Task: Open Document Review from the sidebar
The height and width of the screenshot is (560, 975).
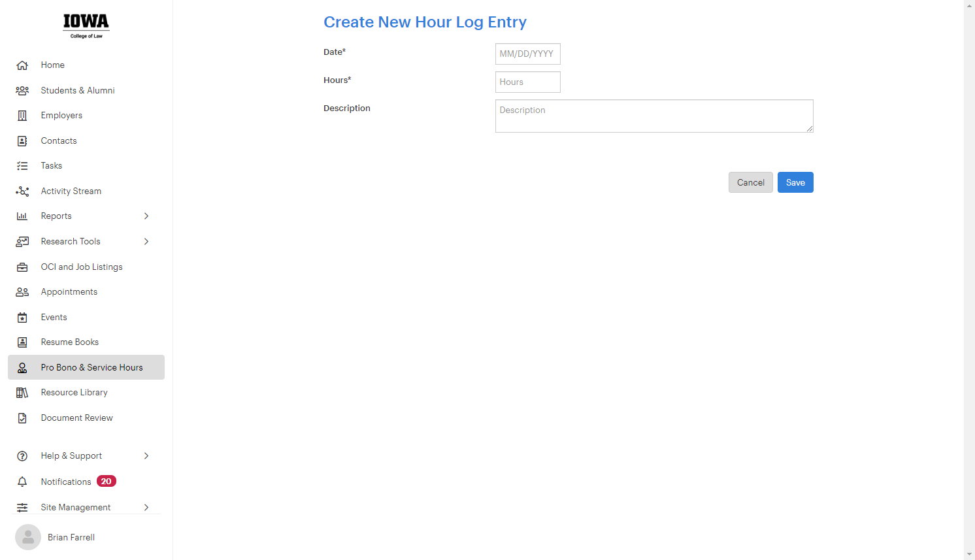Action: coord(86,418)
